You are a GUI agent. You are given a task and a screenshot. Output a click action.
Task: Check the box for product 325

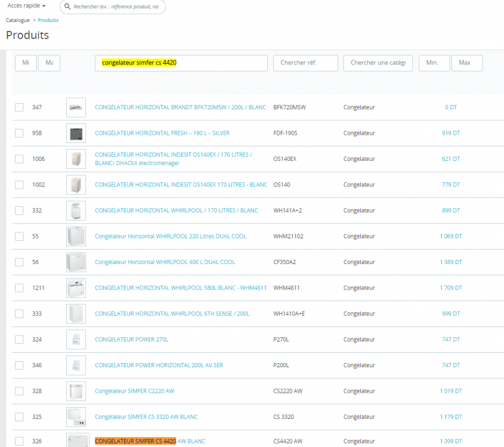pos(19,417)
